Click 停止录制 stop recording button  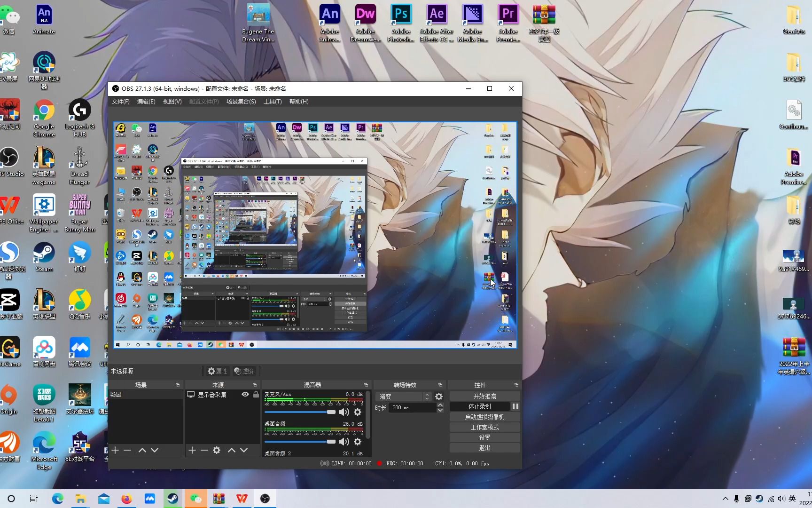(x=480, y=406)
